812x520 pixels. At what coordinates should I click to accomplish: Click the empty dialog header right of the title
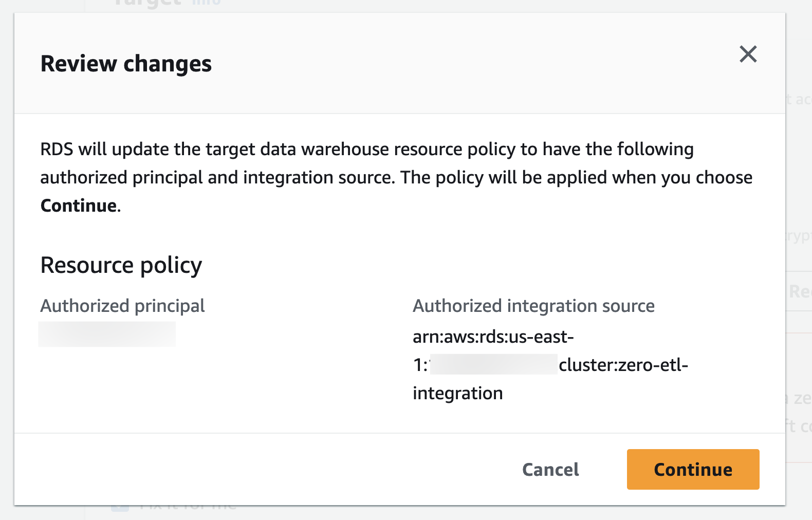[x=463, y=64]
